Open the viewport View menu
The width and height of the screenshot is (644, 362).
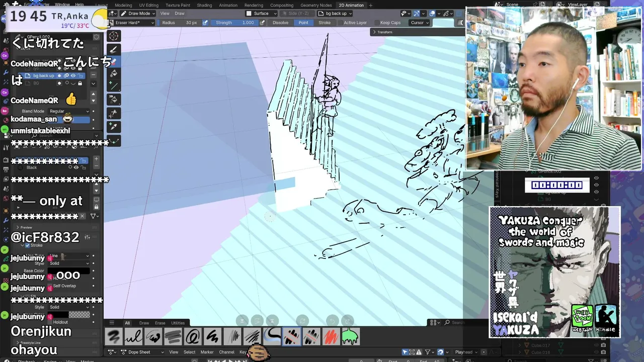(165, 14)
